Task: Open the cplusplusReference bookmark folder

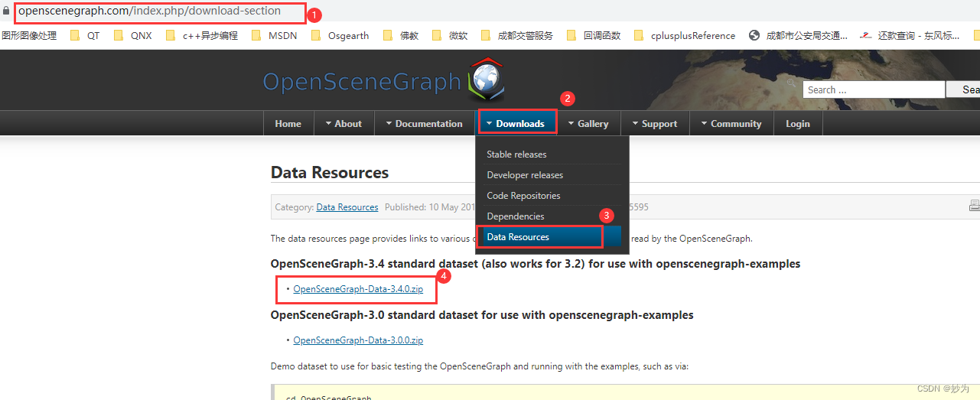Action: pos(685,35)
